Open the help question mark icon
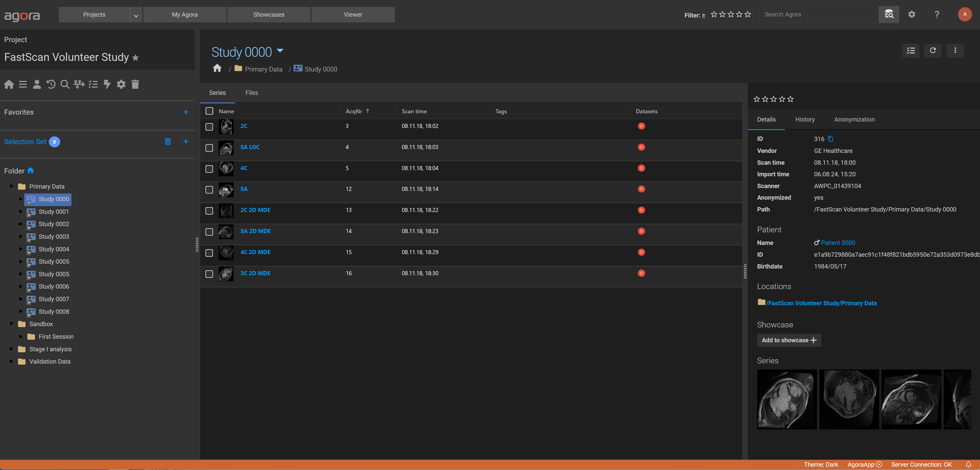This screenshot has width=980, height=470. 937,14
